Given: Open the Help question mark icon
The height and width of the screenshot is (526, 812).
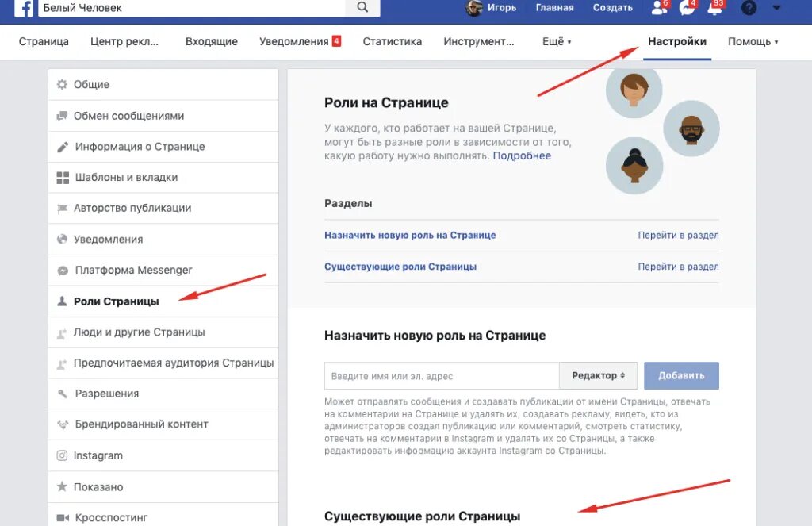Looking at the screenshot, I should (x=748, y=9).
